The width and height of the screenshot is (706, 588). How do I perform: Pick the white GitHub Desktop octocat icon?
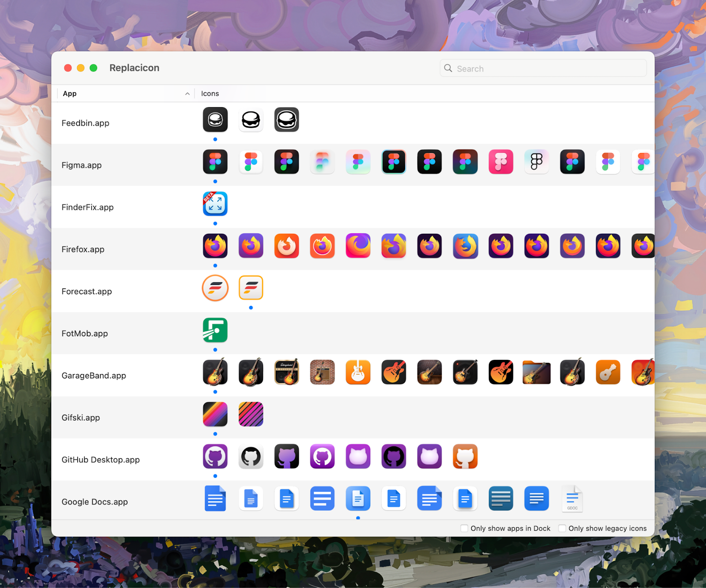click(x=251, y=456)
